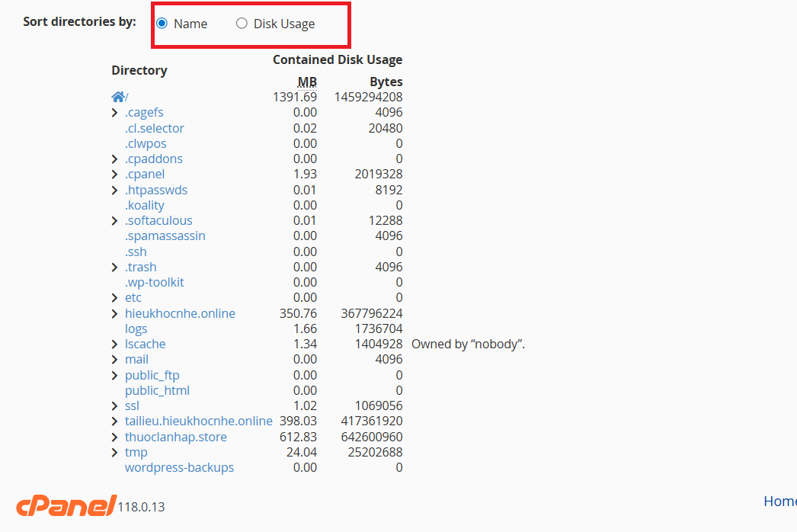Expand the hieukhocnhe.online directory tree
Screen dimensions: 797x532
115,313
